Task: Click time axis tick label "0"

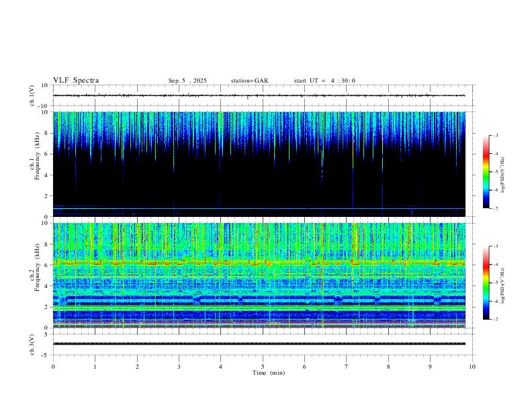Action: tap(53, 367)
